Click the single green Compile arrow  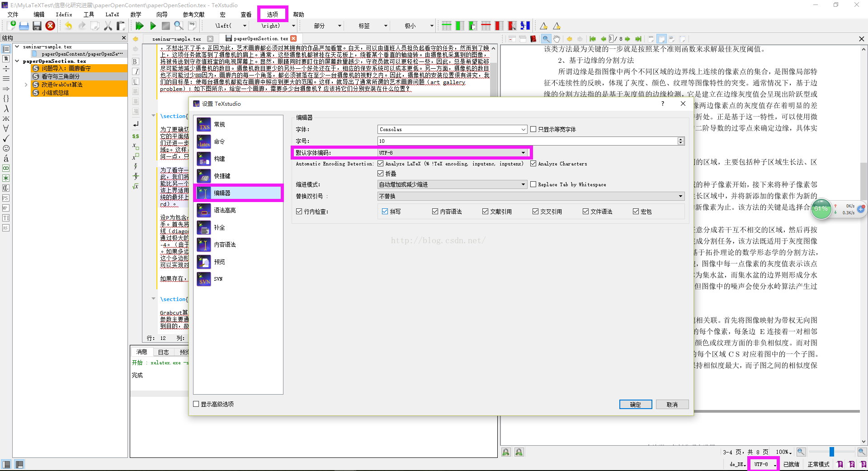click(x=153, y=26)
